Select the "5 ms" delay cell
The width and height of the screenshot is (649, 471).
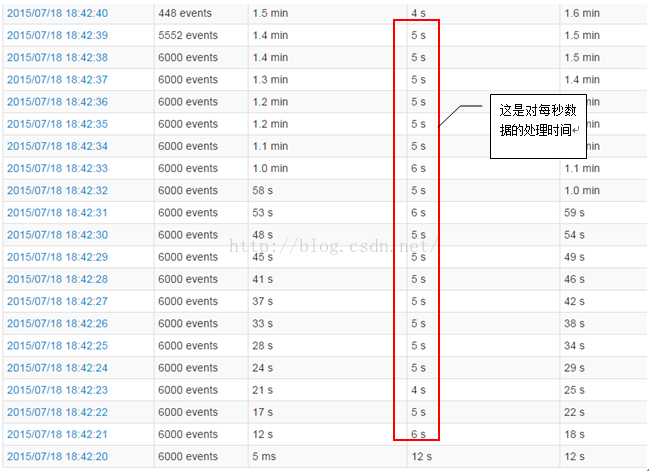(x=264, y=457)
